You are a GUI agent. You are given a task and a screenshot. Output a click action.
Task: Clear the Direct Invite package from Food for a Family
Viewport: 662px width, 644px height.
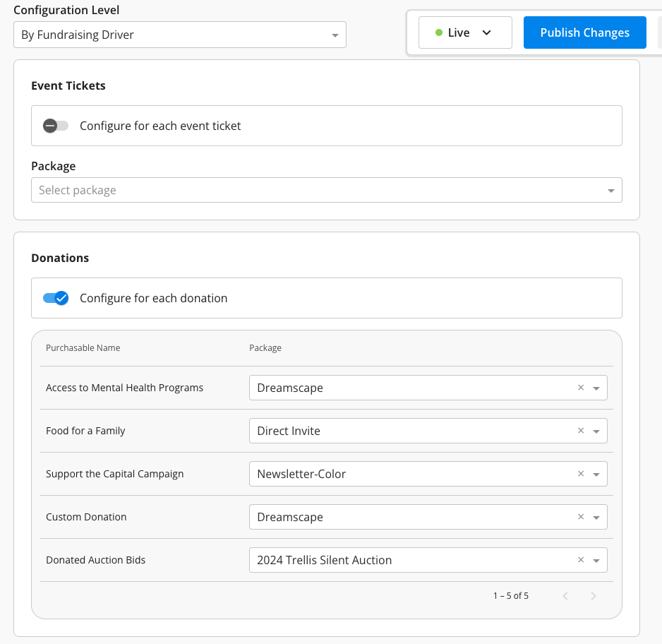pyautogui.click(x=580, y=431)
